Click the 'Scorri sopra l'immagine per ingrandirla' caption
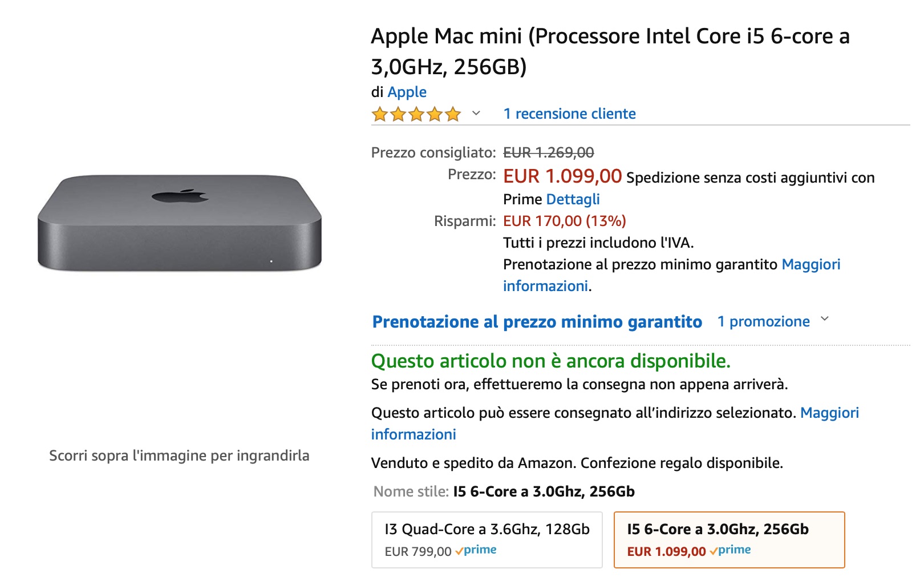This screenshot has height=581, width=924. point(179,455)
